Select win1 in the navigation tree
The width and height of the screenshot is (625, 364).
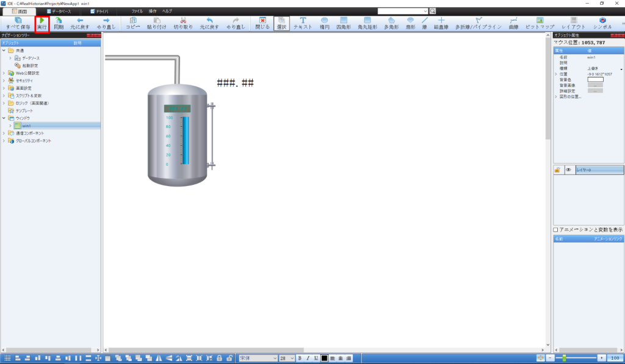[26, 126]
